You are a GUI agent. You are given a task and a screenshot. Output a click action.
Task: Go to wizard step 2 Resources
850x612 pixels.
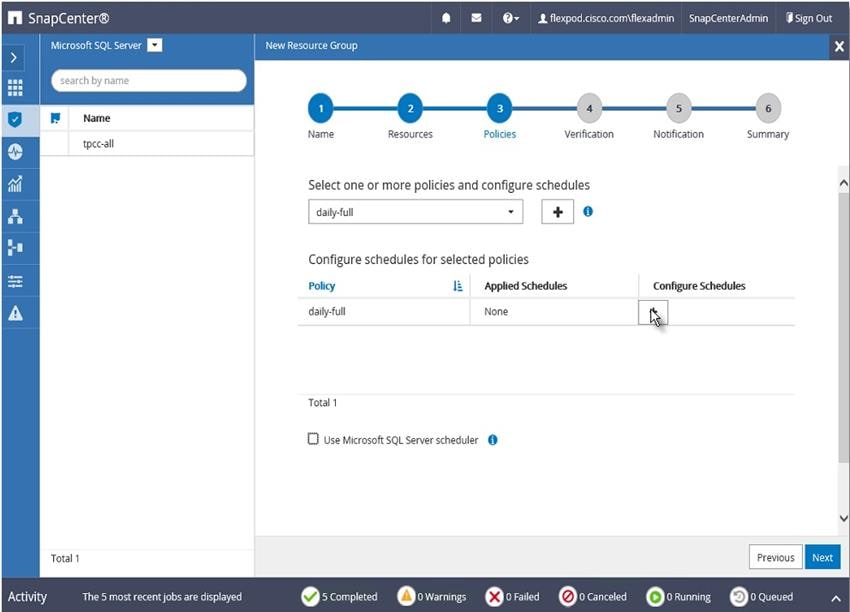click(x=410, y=108)
